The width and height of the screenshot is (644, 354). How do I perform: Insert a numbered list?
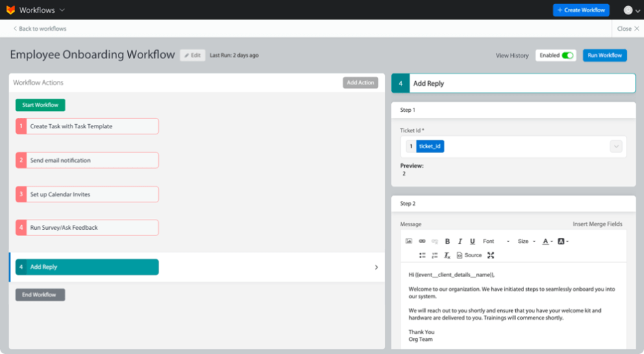[434, 255]
